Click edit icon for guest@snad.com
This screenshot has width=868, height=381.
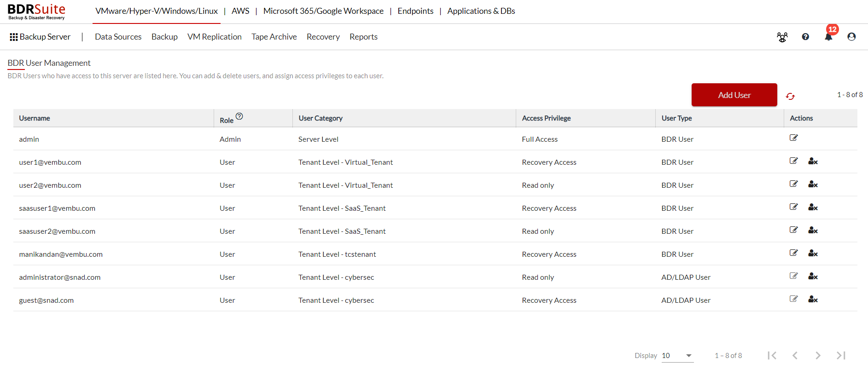[x=793, y=299]
